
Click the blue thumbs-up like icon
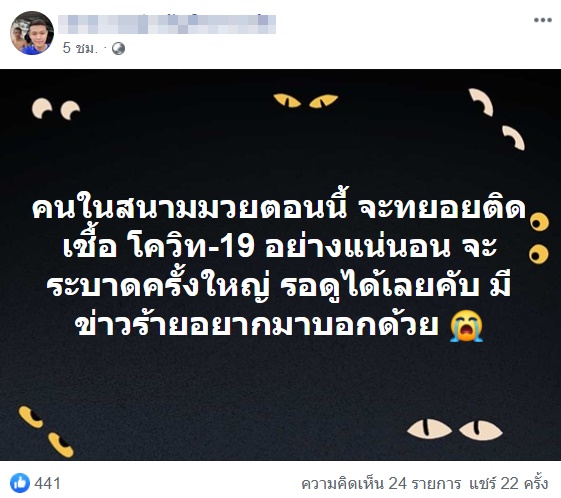20,483
